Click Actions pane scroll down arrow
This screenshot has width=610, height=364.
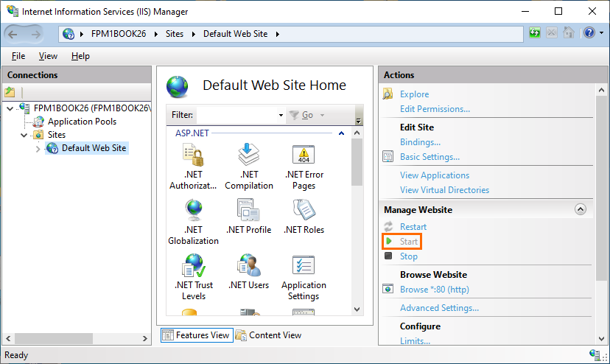click(601, 339)
